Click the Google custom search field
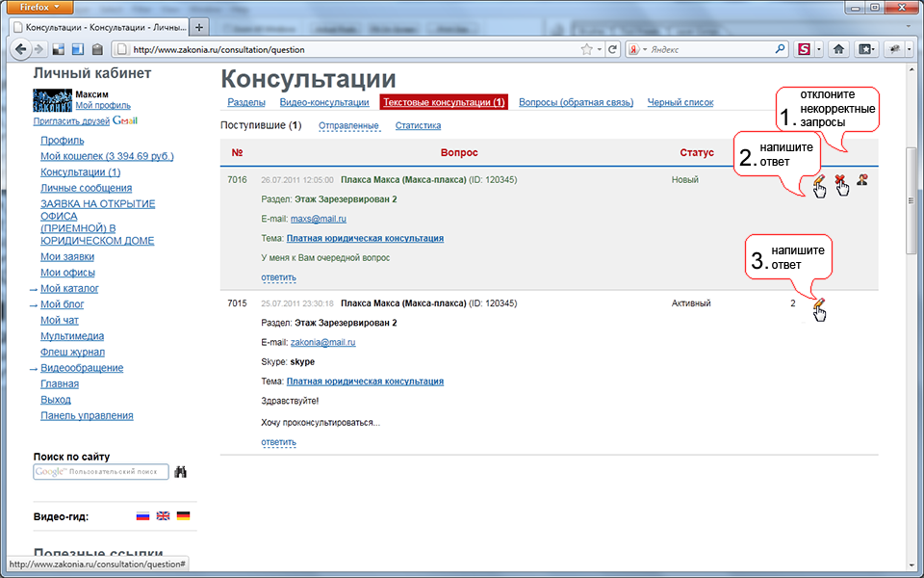 tap(100, 472)
